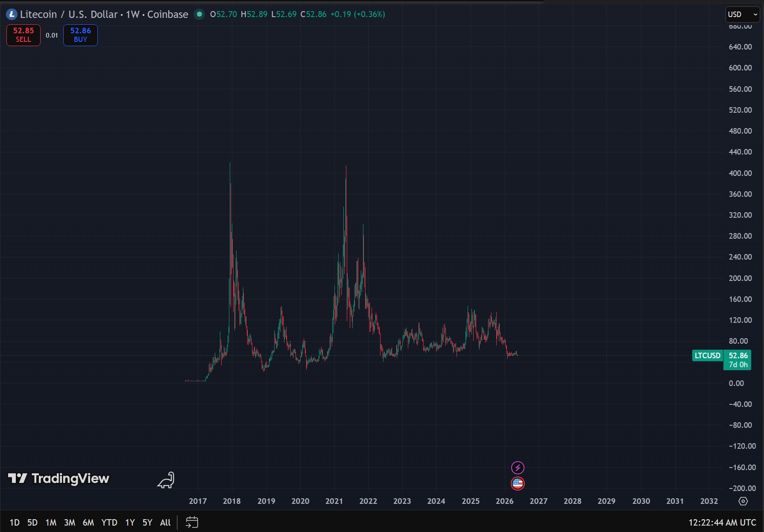Select the 5D time range
764x532 pixels.
(32, 522)
